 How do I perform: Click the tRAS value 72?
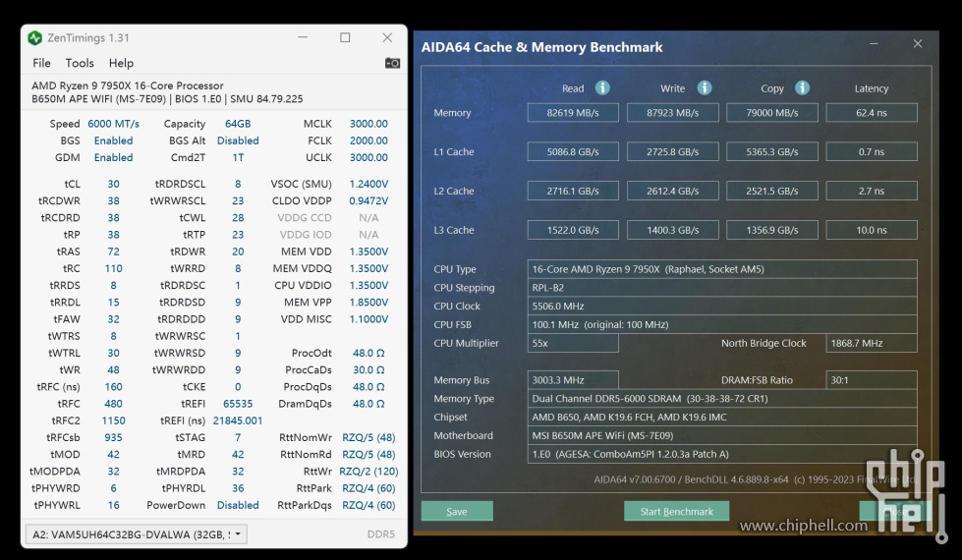(x=114, y=252)
